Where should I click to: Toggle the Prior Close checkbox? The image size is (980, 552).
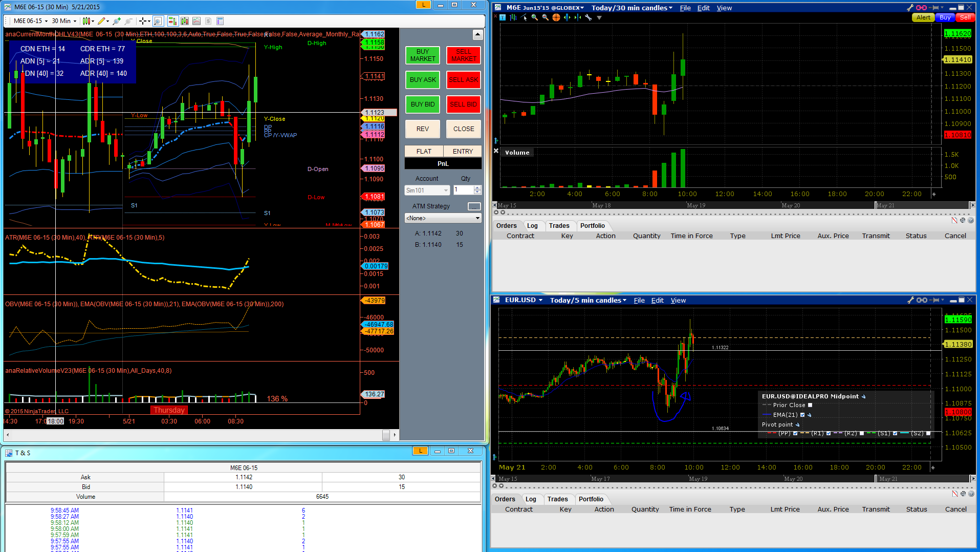pyautogui.click(x=810, y=405)
